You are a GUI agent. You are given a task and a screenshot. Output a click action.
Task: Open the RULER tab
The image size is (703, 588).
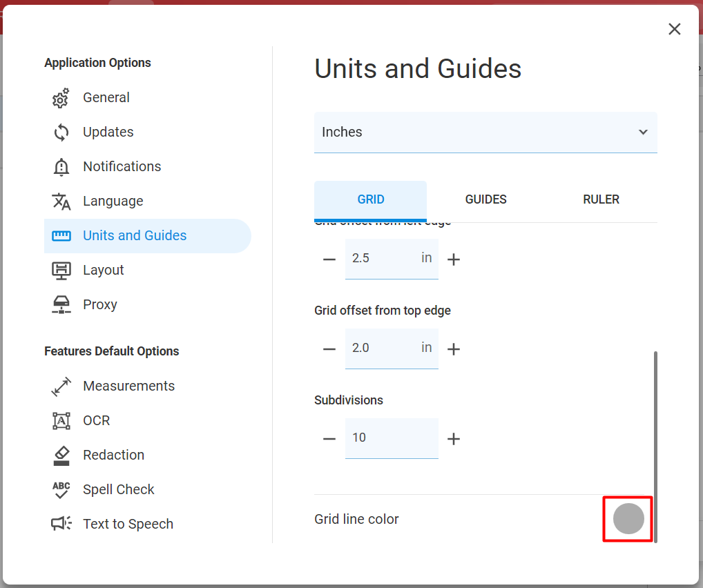pyautogui.click(x=601, y=199)
